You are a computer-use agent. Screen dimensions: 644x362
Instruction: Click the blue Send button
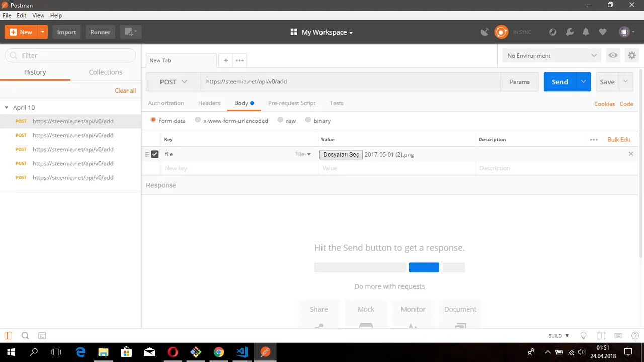[x=560, y=82]
